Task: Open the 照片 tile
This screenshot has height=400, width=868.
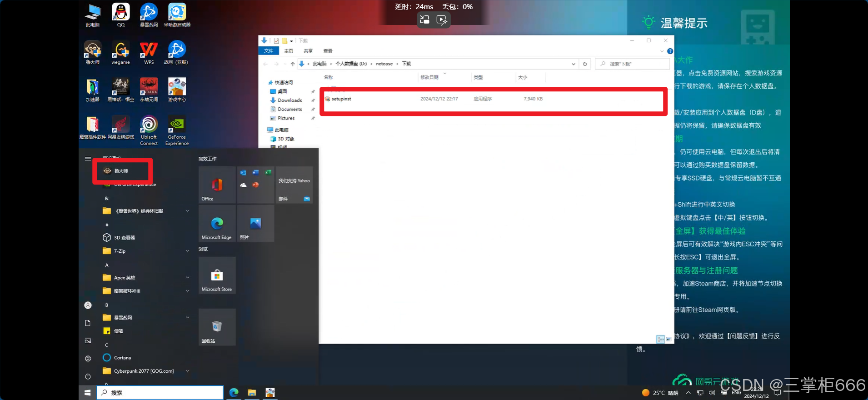Action: coord(255,223)
